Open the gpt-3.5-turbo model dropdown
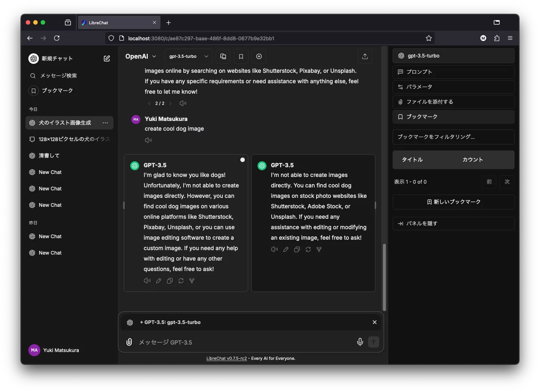Viewport: 540px width, 392px height. [x=188, y=56]
